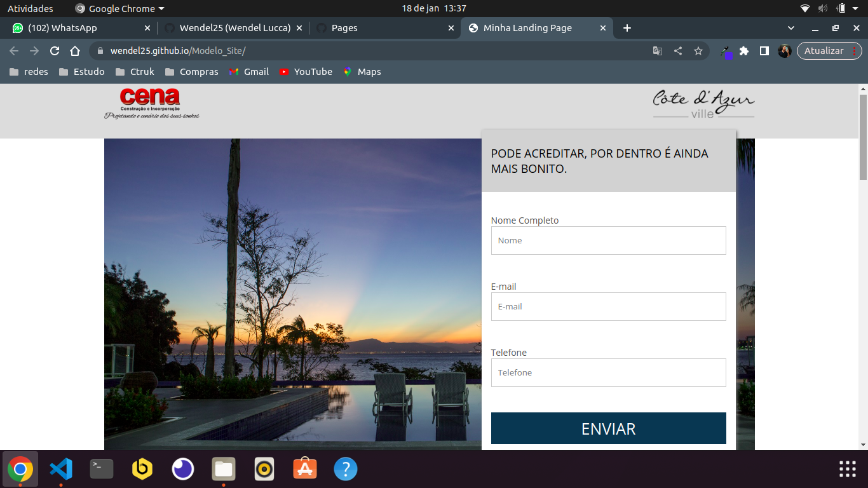The image size is (868, 488).
Task: Open Chrome's three-dot menu next to Atualizar
Action: tap(855, 50)
